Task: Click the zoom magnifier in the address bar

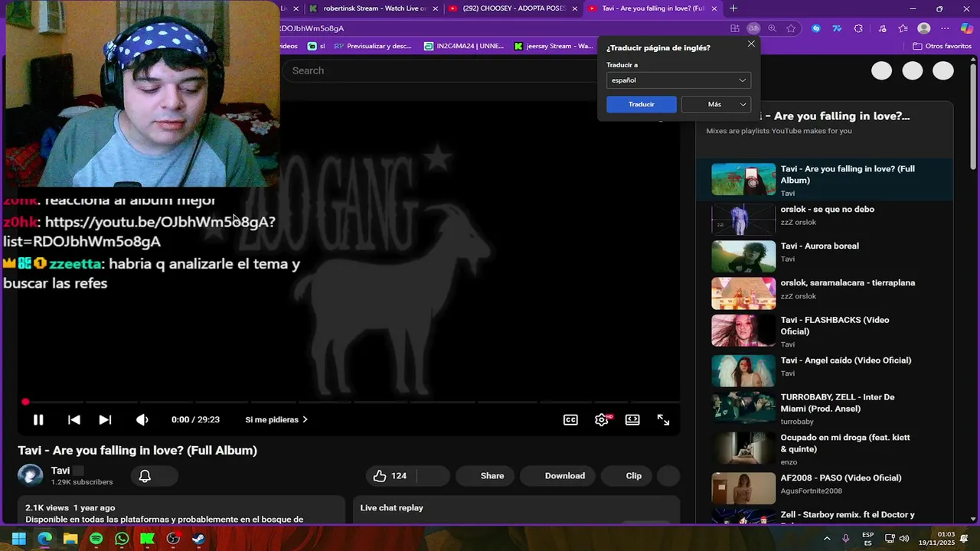Action: (772, 28)
